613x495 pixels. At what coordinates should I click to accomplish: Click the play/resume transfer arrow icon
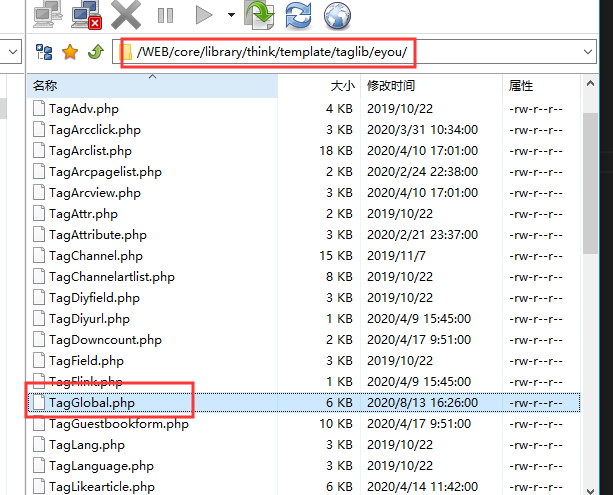[x=204, y=15]
